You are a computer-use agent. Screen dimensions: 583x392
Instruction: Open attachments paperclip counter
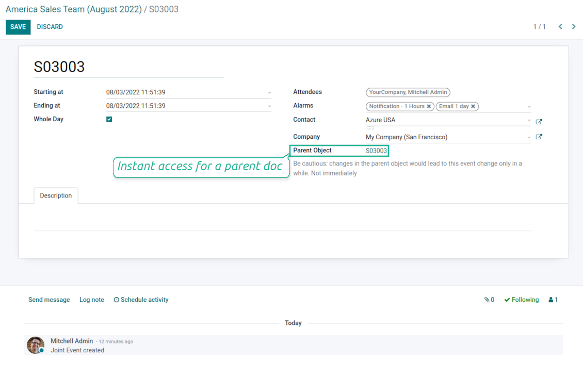click(x=489, y=300)
